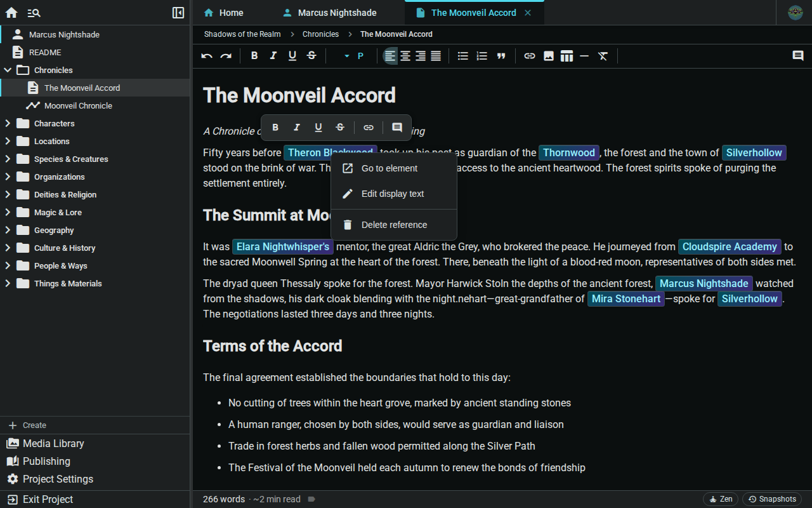
Task: Click Shadows of the Realm in the breadcrumb
Action: (242, 34)
